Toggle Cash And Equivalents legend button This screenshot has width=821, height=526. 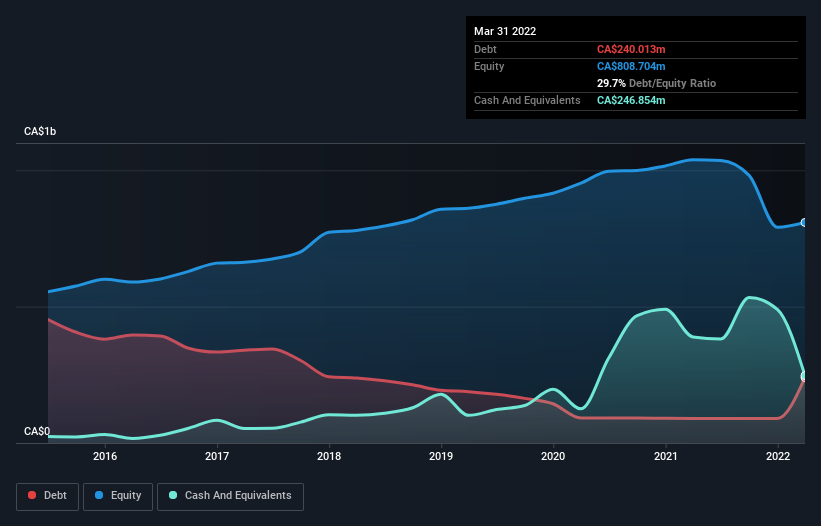coord(230,496)
